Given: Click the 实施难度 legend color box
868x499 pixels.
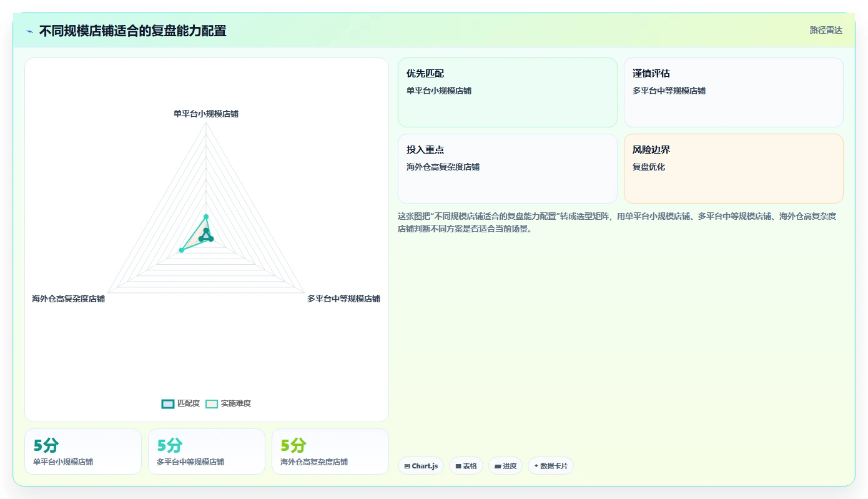Looking at the screenshot, I should point(212,403).
